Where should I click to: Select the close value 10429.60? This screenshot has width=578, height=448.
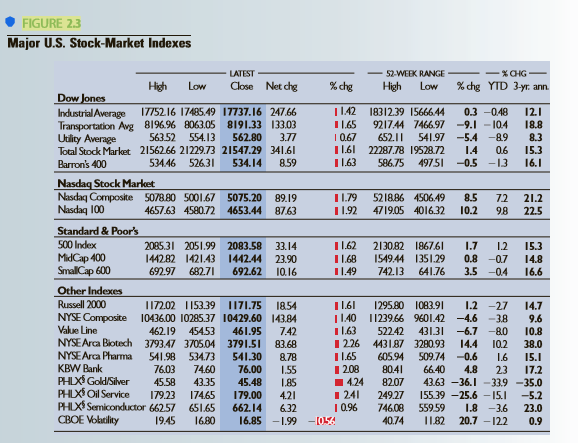point(242,318)
